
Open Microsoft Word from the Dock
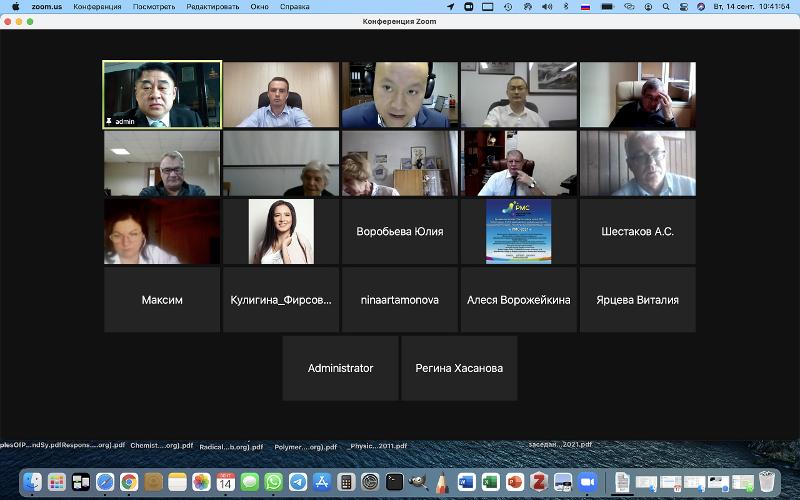[x=466, y=482]
